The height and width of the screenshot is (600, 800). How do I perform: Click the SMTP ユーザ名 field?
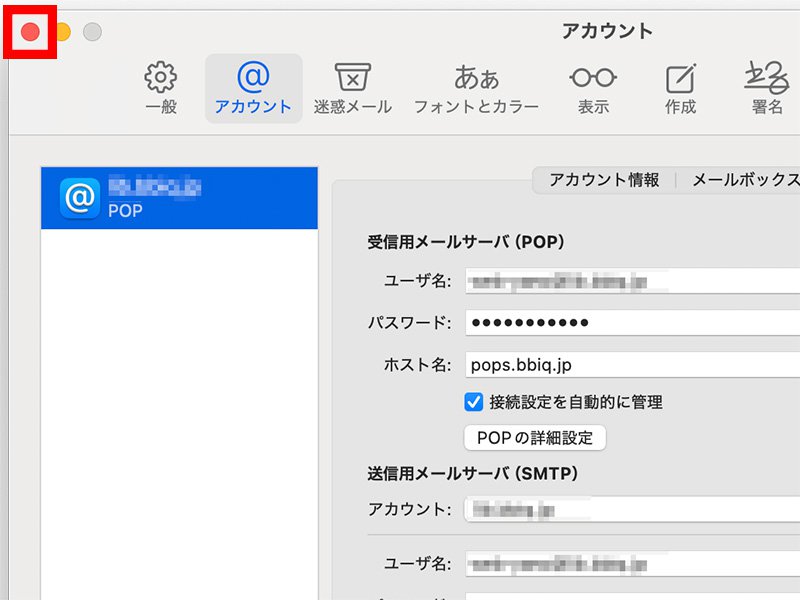(633, 564)
